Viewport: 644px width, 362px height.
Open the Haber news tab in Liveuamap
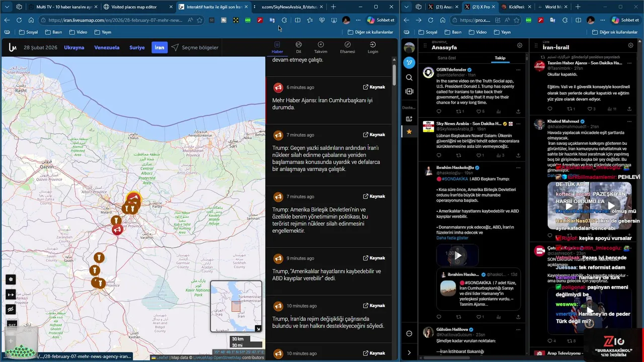tap(277, 47)
